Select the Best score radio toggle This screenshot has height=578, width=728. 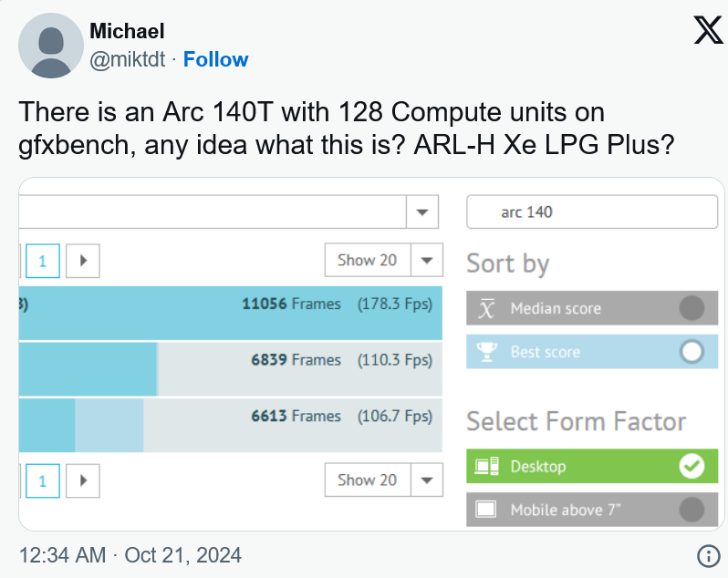692,352
